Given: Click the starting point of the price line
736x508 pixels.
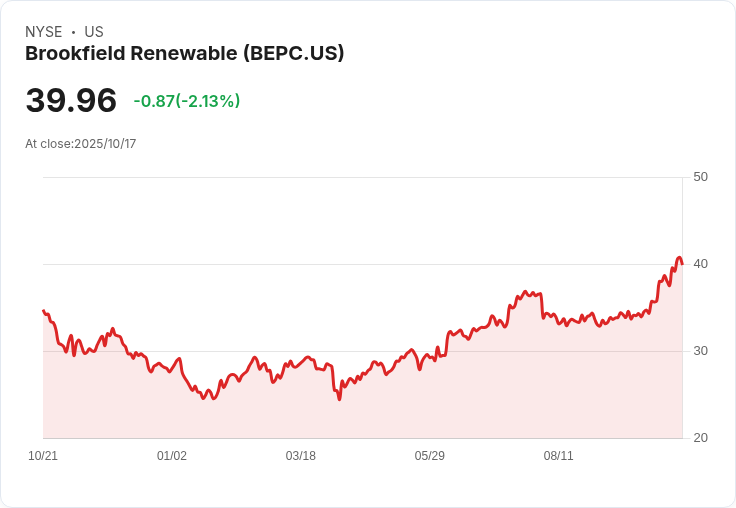Looking at the screenshot, I should click(43, 311).
